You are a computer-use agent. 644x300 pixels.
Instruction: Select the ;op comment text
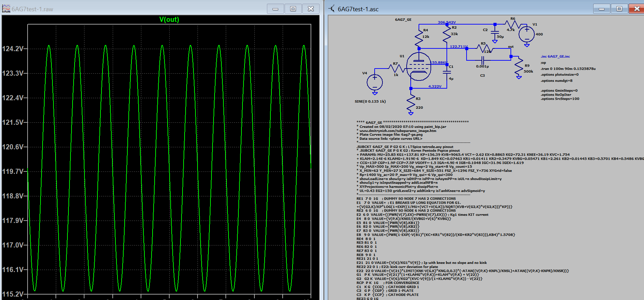[543, 63]
